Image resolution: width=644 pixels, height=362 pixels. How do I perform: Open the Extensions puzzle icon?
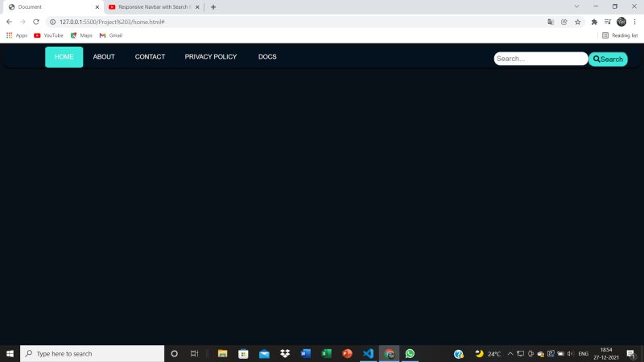pos(594,22)
